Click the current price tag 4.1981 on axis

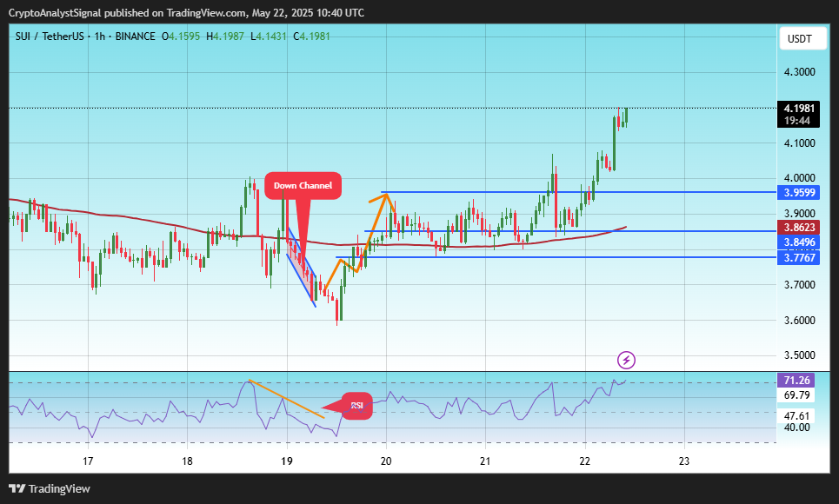[799, 109]
